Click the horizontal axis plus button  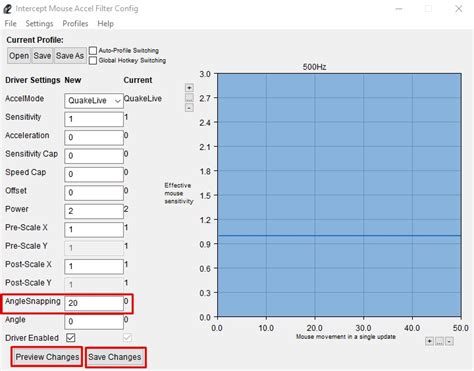tap(429, 341)
